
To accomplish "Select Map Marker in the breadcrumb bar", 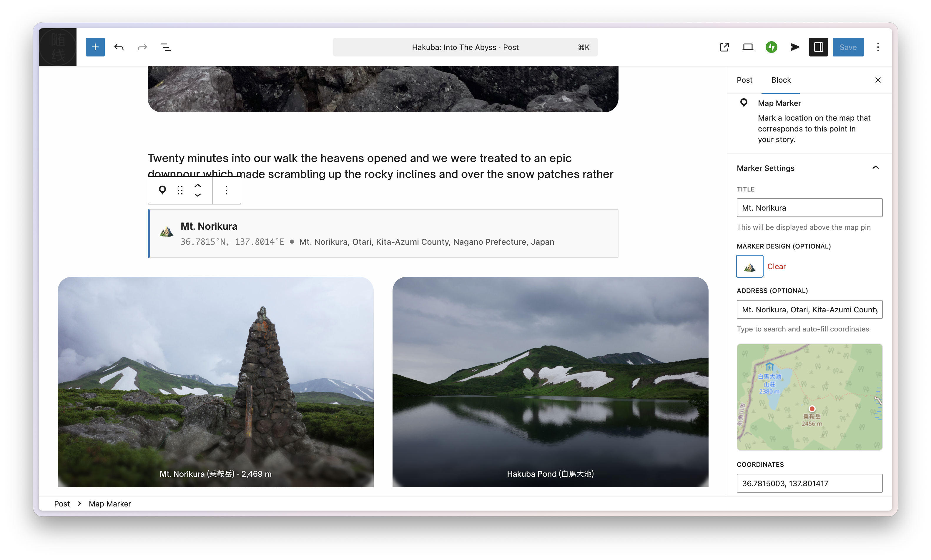I will pyautogui.click(x=109, y=504).
